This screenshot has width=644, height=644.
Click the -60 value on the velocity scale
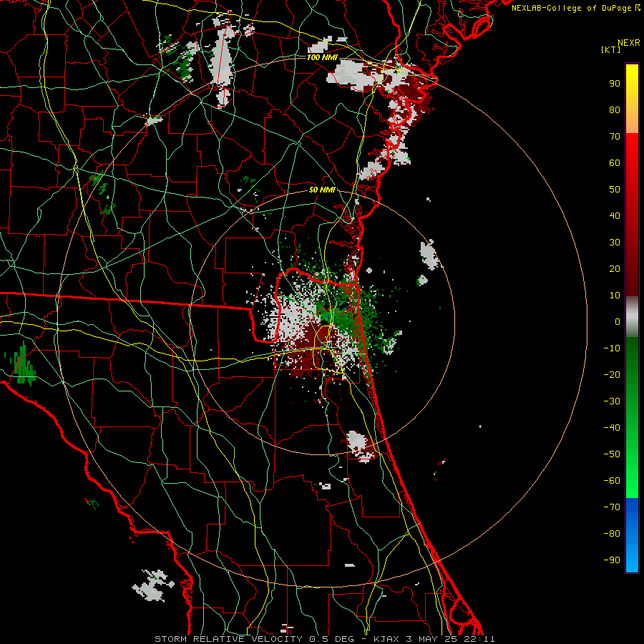[612, 481]
